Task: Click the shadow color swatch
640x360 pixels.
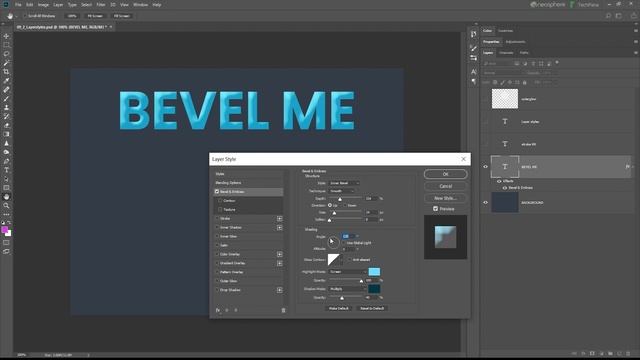Action: click(374, 289)
